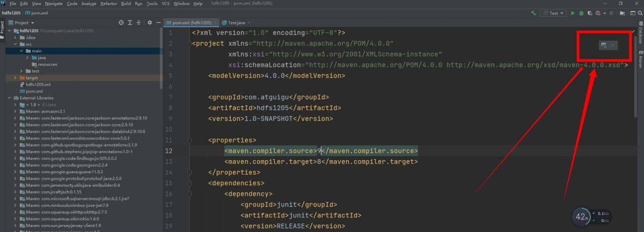Click the Search Everywhere magnifier icon
Screen dimensions: 644x232
click(x=639, y=13)
